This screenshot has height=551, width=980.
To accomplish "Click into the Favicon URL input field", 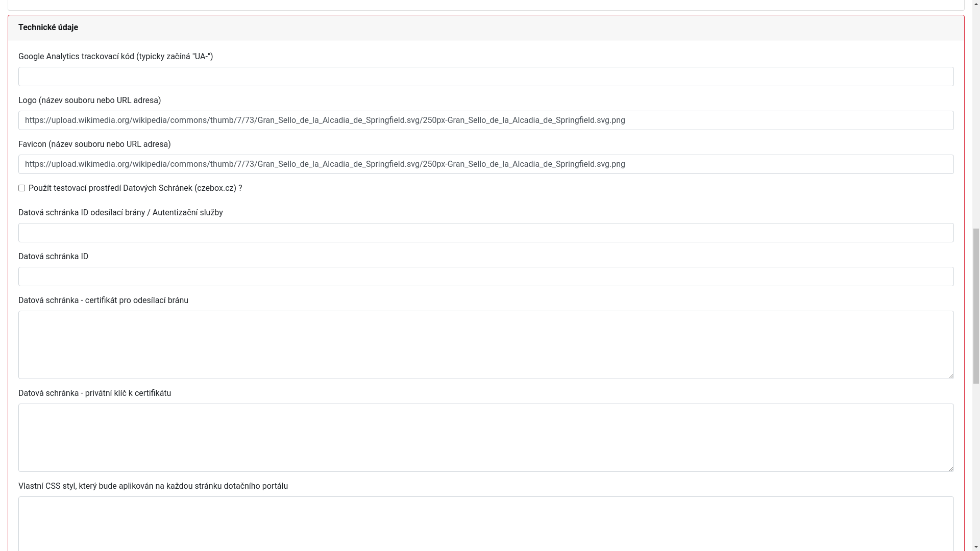I will [485, 164].
